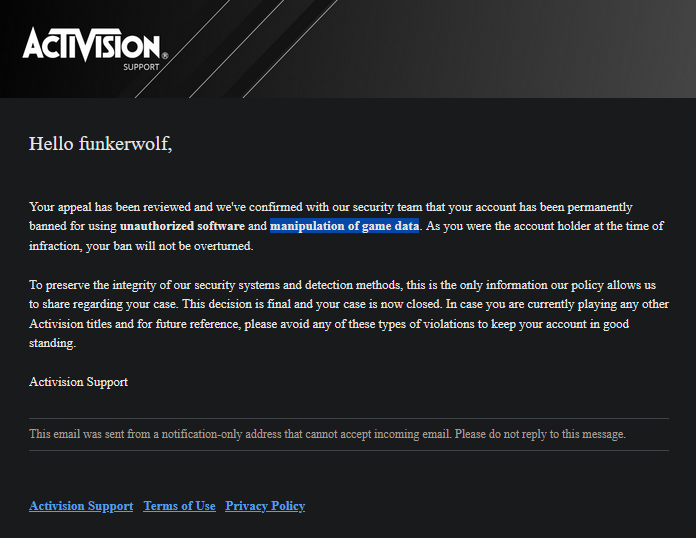
Task: Click the 'Hello funkerwolf,' greeting
Action: pyautogui.click(x=100, y=144)
